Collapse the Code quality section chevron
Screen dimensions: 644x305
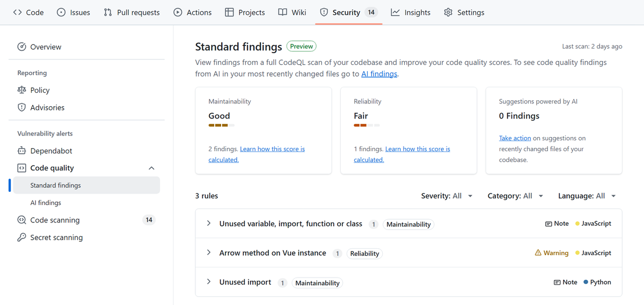pyautogui.click(x=151, y=168)
